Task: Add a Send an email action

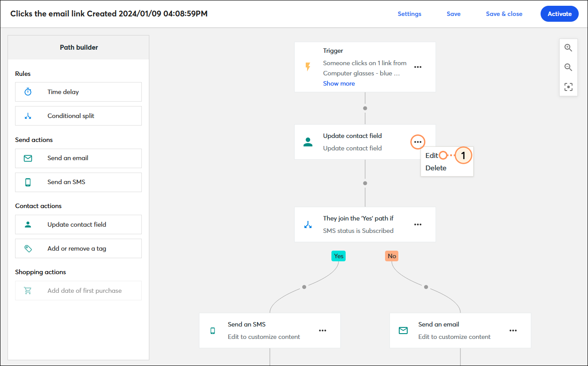Action: tap(78, 158)
